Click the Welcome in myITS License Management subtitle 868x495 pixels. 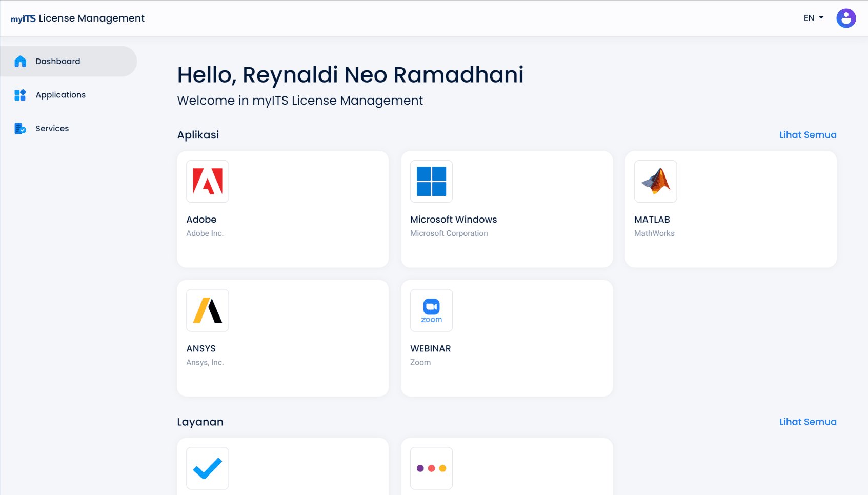click(300, 101)
